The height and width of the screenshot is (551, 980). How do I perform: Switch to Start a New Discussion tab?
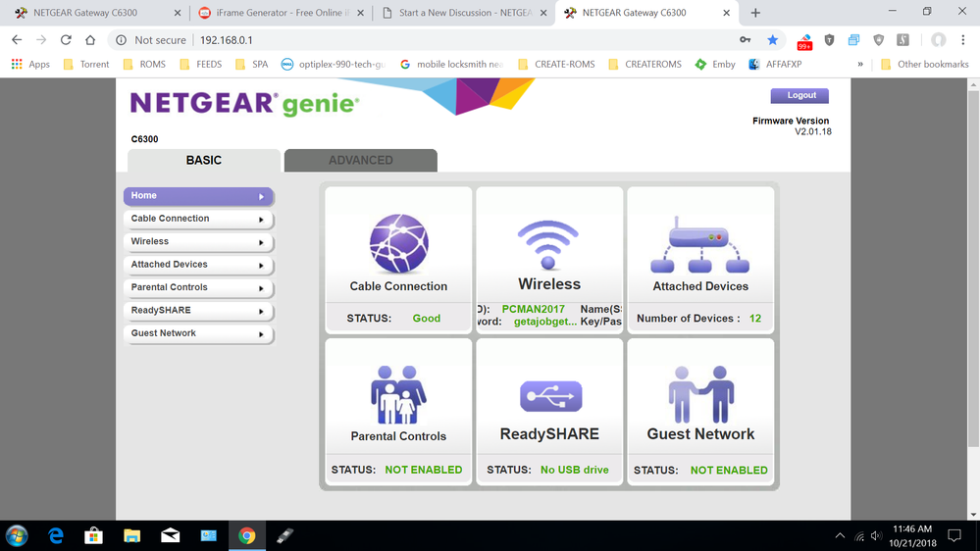coord(463,13)
